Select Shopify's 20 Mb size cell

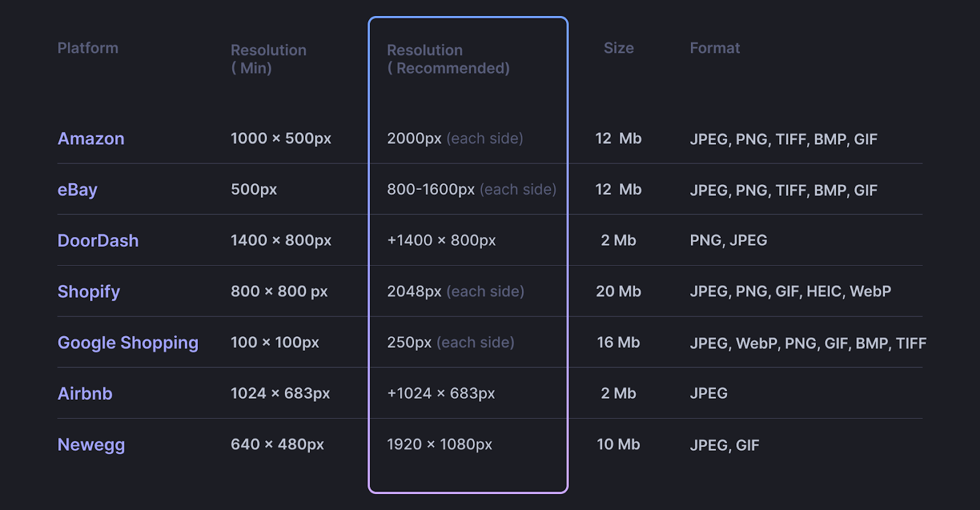click(x=619, y=291)
